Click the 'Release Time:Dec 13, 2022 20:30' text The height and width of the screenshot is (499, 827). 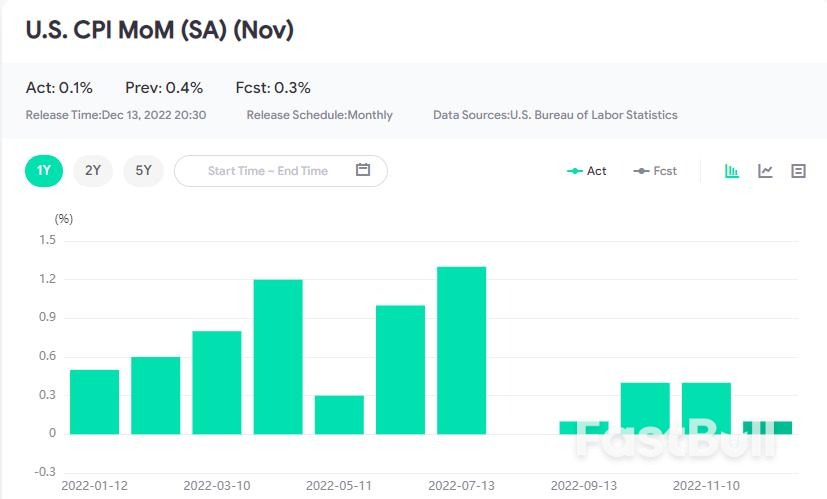[116, 115]
